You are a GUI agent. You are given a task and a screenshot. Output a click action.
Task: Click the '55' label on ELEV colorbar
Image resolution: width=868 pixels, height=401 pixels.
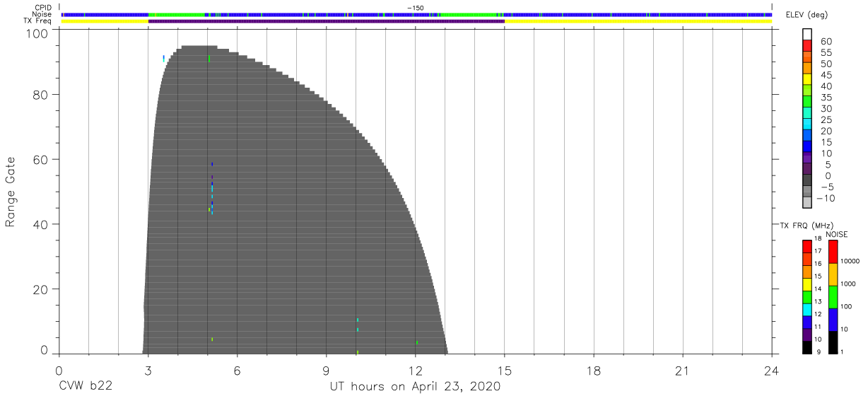tap(826, 53)
